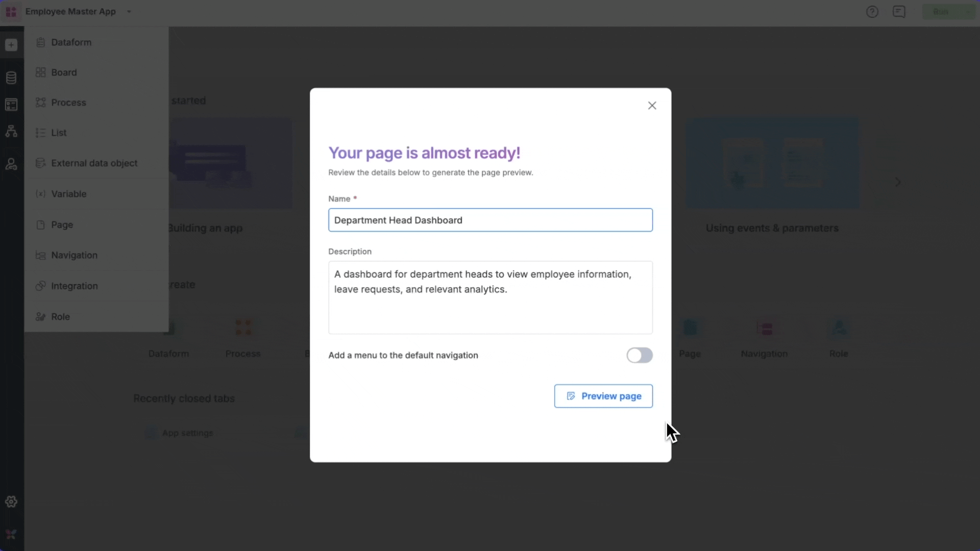Choose External data object menu entry
This screenshot has height=551, width=980.
tap(94, 163)
